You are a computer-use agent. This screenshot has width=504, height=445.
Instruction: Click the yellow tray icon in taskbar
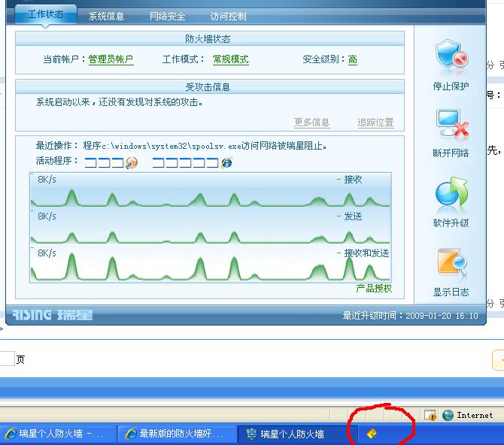click(372, 434)
